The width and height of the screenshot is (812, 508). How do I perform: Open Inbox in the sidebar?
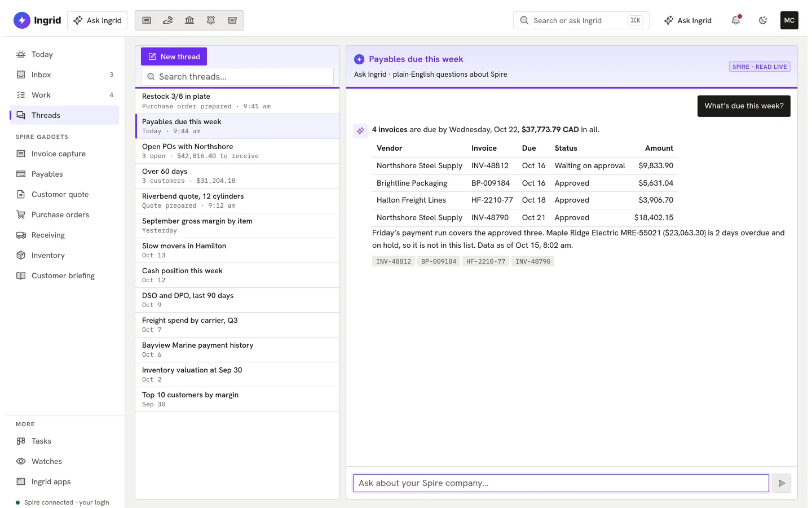(x=64, y=75)
